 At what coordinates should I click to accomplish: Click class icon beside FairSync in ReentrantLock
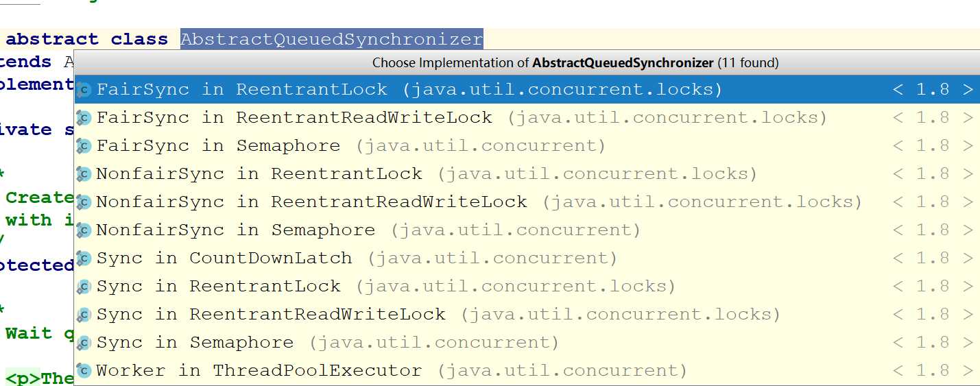tap(84, 90)
